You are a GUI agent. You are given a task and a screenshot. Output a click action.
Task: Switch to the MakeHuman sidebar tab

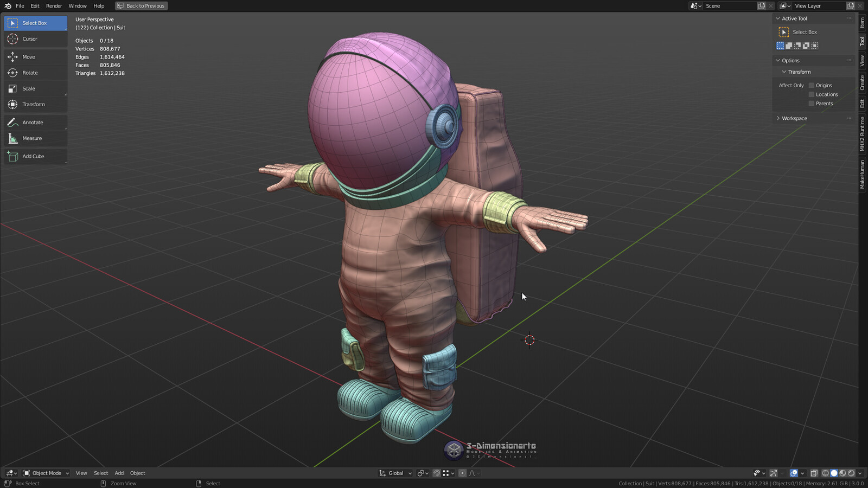(862, 174)
